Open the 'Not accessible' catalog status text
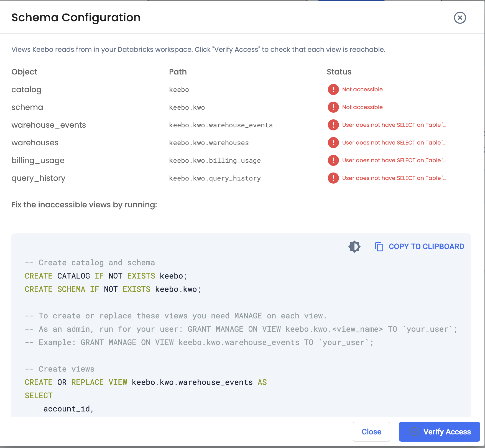This screenshot has width=485, height=448. [362, 89]
